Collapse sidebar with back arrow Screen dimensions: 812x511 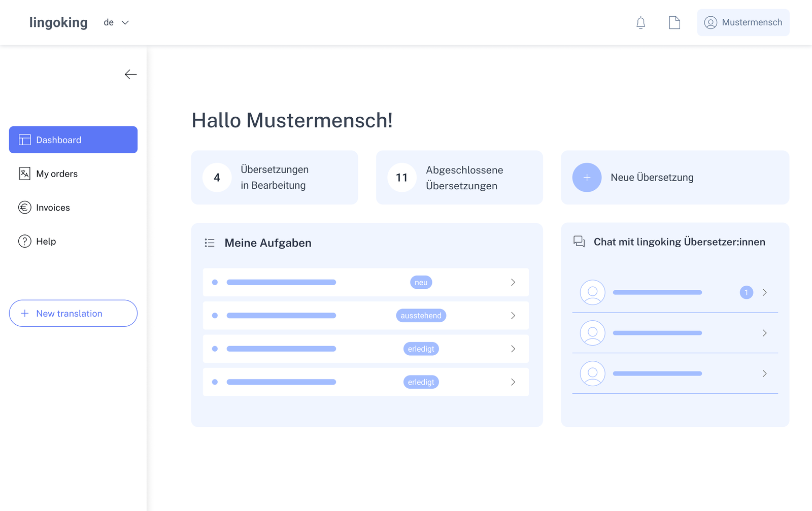pyautogui.click(x=130, y=75)
